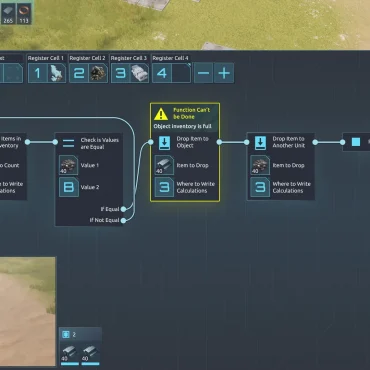Viewport: 370px width, 370px height.
Task: Click the first metal bar slot in the bottom inventory
Action: tap(70, 355)
